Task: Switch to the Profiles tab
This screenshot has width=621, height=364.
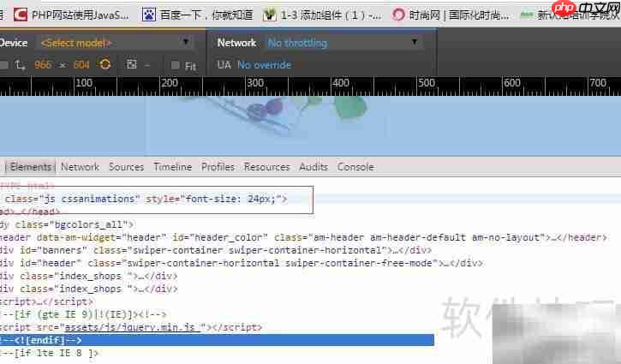Action: (218, 167)
